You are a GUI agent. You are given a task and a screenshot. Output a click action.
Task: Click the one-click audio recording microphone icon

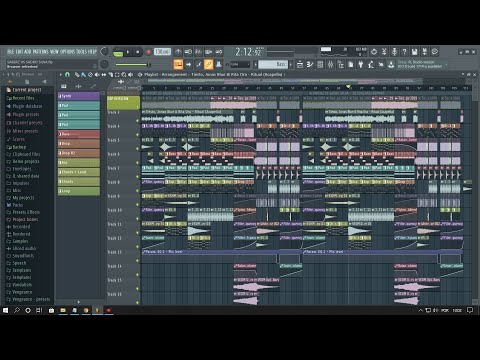tap(394, 52)
